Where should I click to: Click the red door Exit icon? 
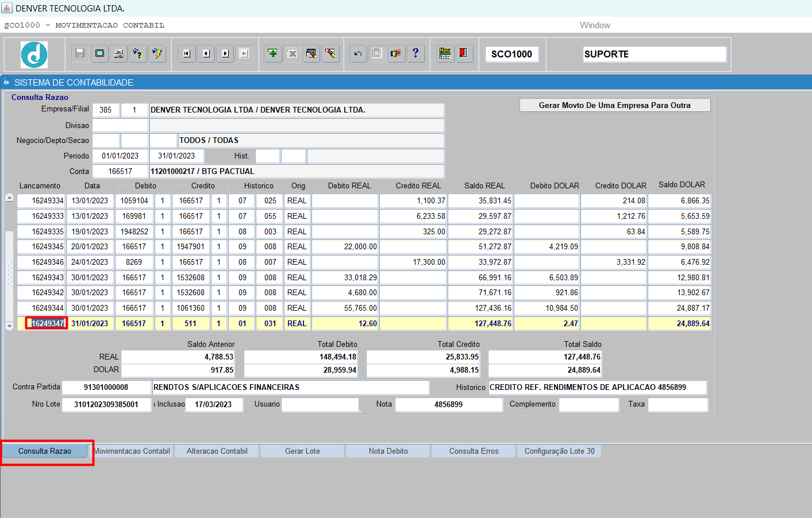coord(464,53)
